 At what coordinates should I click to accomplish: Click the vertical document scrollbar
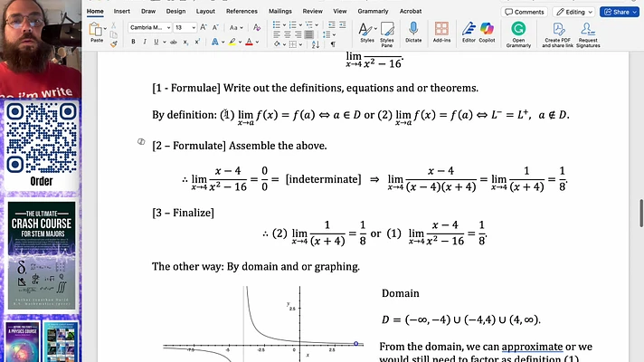pos(640,213)
